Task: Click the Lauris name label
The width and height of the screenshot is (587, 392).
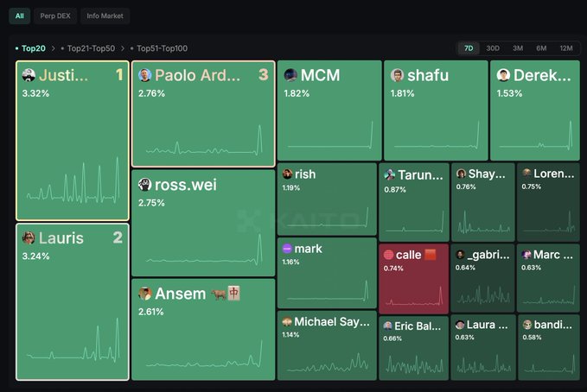Action: [61, 238]
